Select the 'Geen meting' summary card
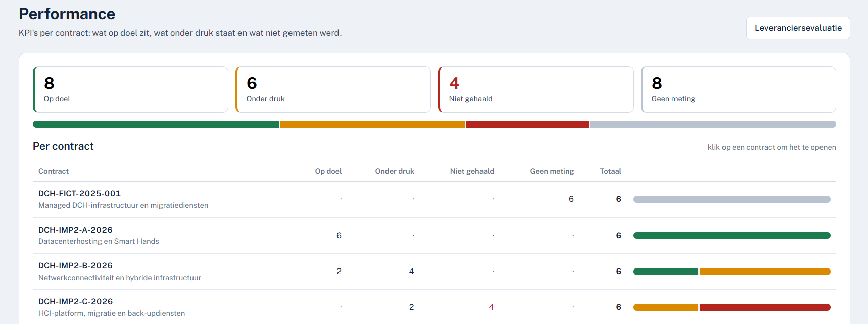The width and height of the screenshot is (868, 324). coord(738,89)
